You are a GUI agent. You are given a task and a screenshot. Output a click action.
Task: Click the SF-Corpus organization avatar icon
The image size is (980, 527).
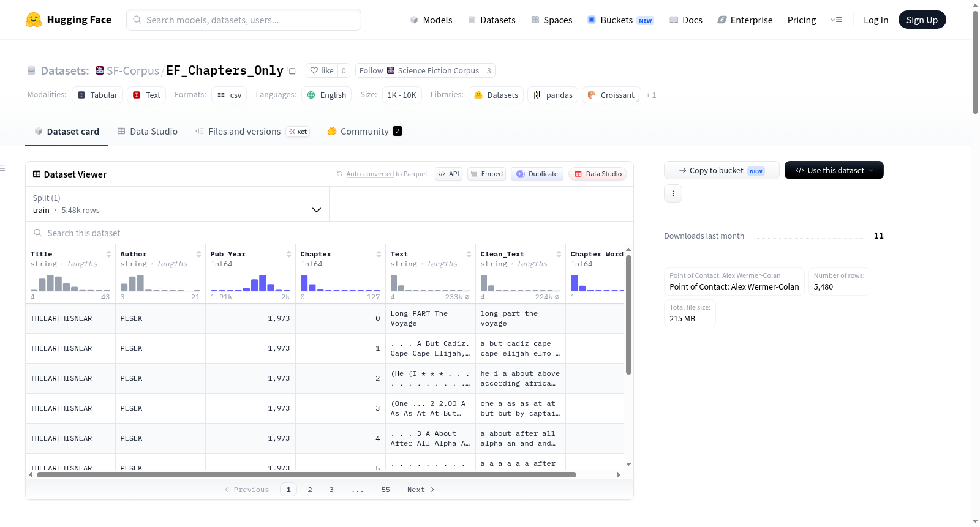tap(100, 70)
